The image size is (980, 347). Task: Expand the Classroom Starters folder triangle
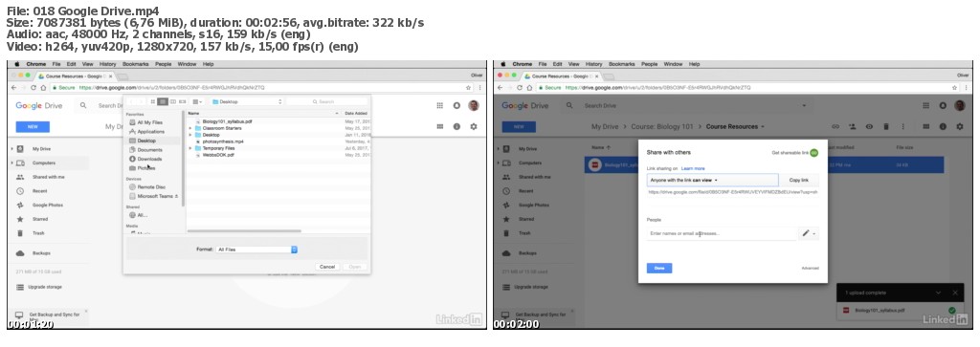point(190,128)
